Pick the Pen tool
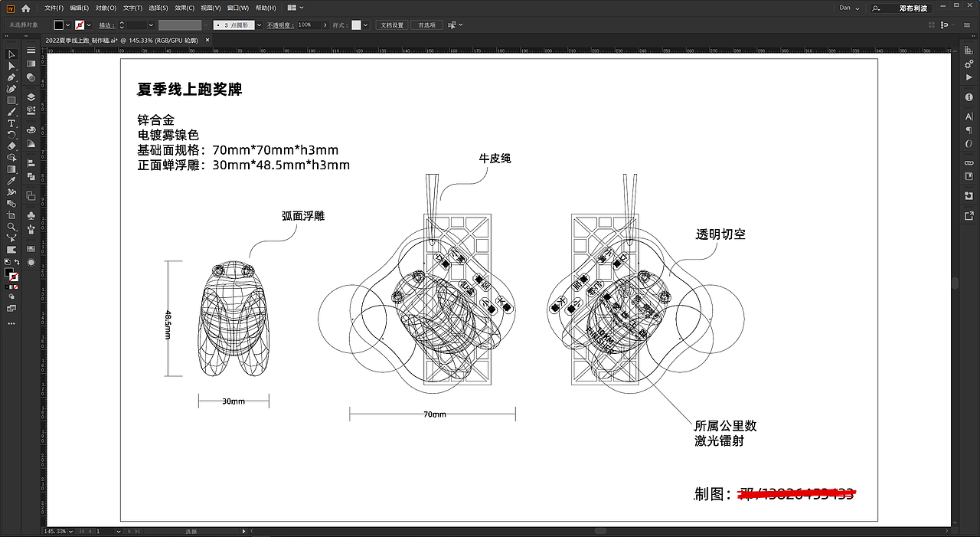Image resolution: width=980 pixels, height=537 pixels. tap(11, 77)
